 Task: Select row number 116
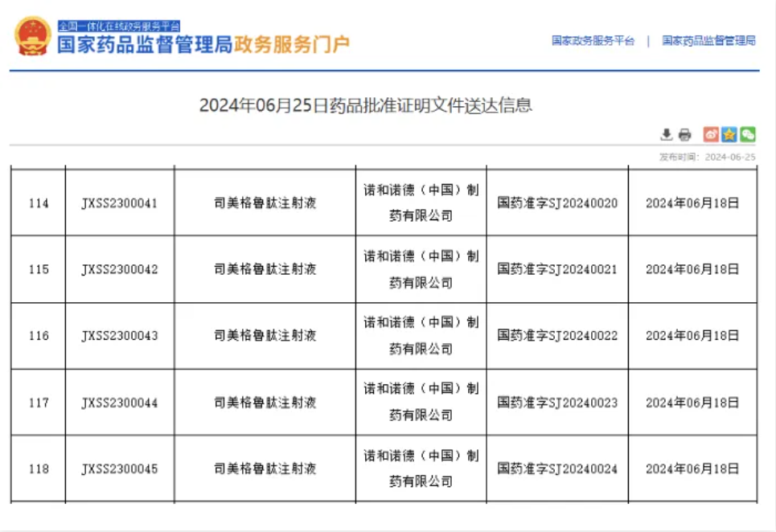(x=39, y=336)
